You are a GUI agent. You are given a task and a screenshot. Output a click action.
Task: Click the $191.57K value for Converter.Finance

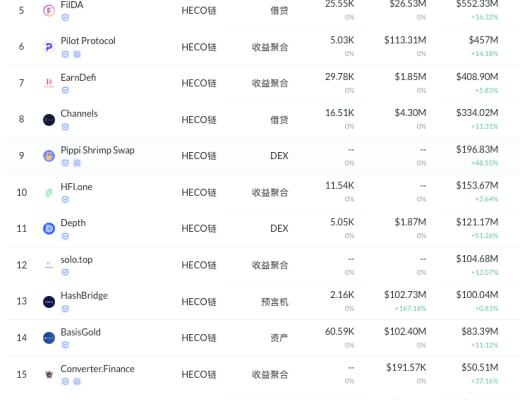(406, 367)
